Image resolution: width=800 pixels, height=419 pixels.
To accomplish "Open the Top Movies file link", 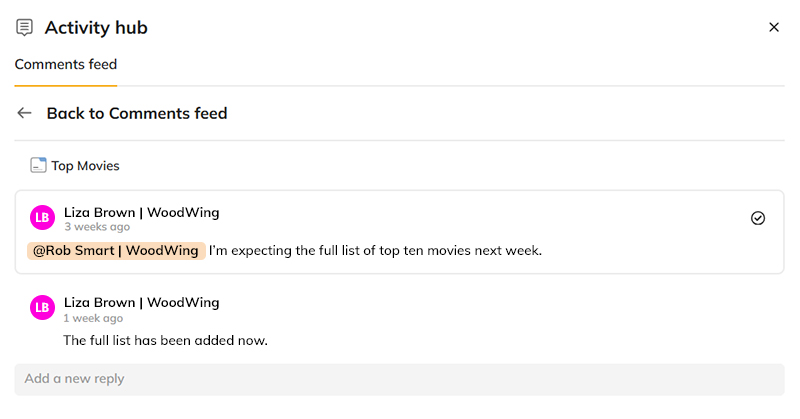I will coord(85,166).
